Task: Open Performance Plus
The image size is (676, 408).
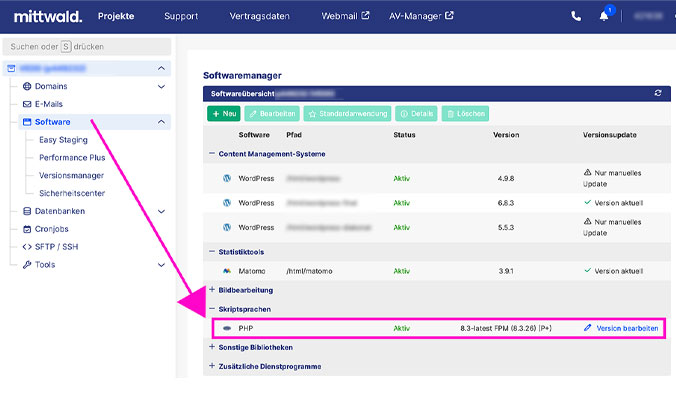Action: (x=72, y=157)
